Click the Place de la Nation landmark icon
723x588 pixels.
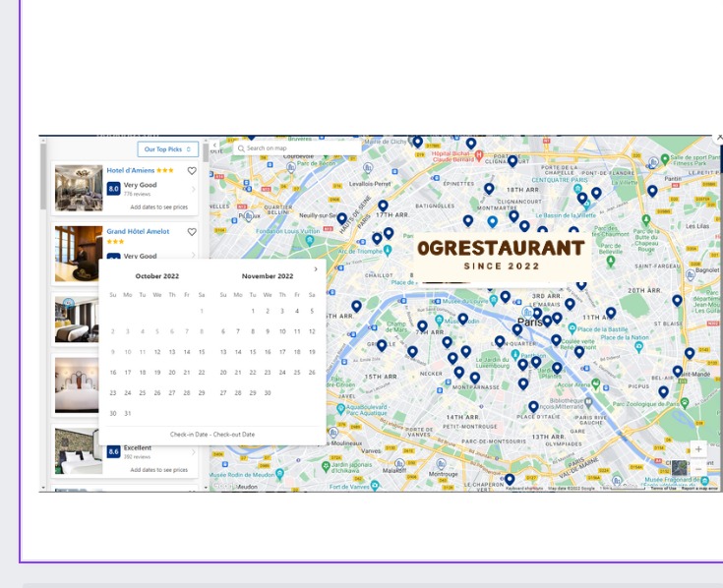point(639,347)
